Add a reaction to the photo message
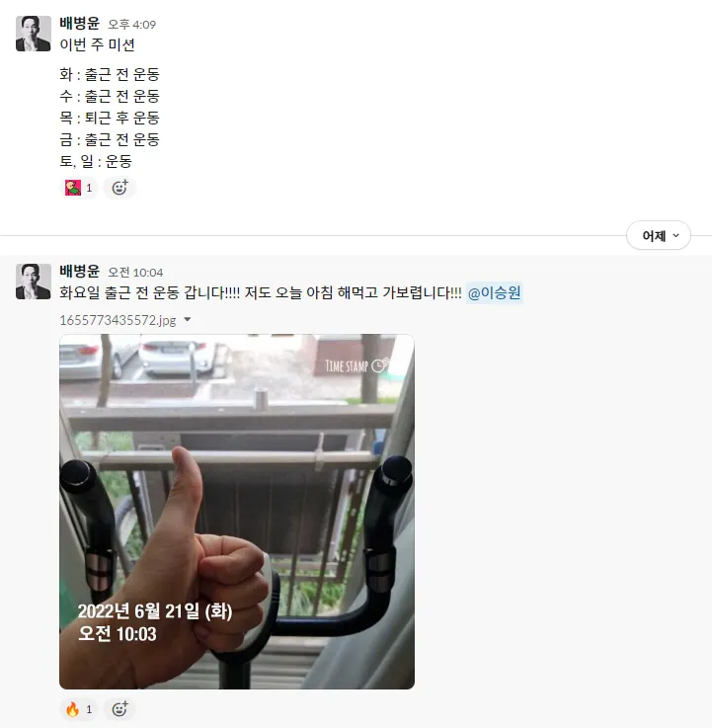712x728 pixels. pos(119,709)
